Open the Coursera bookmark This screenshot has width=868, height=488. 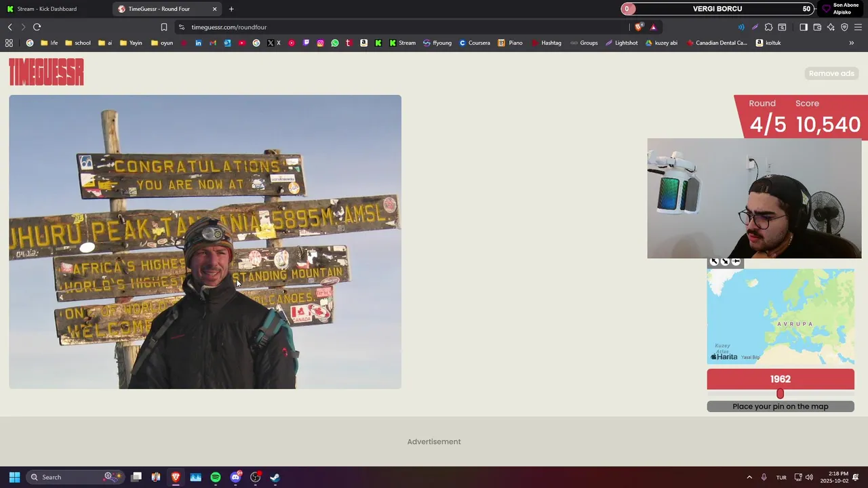coord(474,43)
